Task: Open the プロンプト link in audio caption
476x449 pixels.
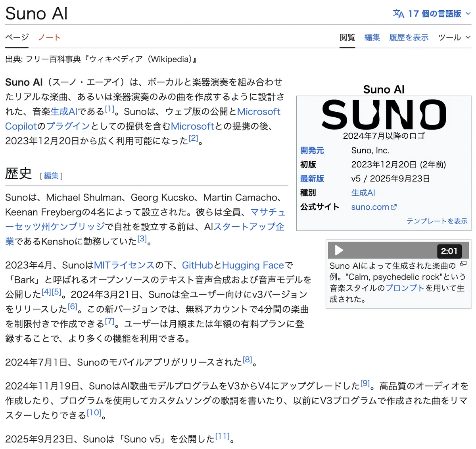Action: point(405,288)
